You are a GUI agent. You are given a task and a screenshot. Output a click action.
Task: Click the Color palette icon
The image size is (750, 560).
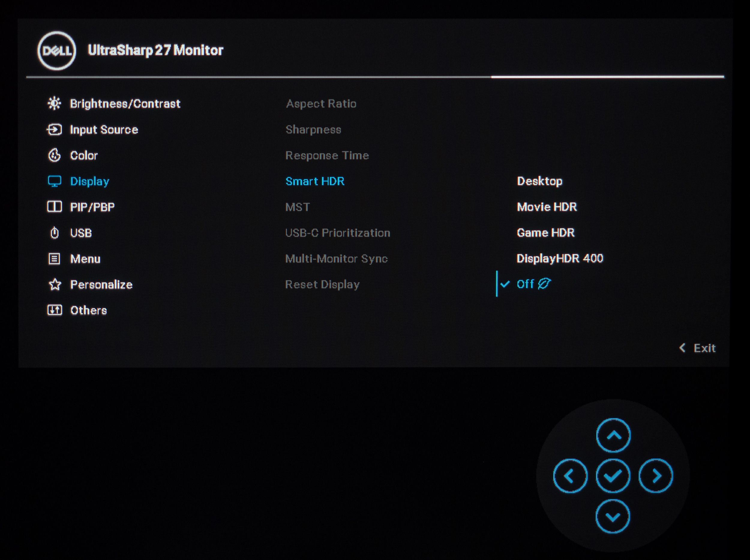tap(54, 155)
